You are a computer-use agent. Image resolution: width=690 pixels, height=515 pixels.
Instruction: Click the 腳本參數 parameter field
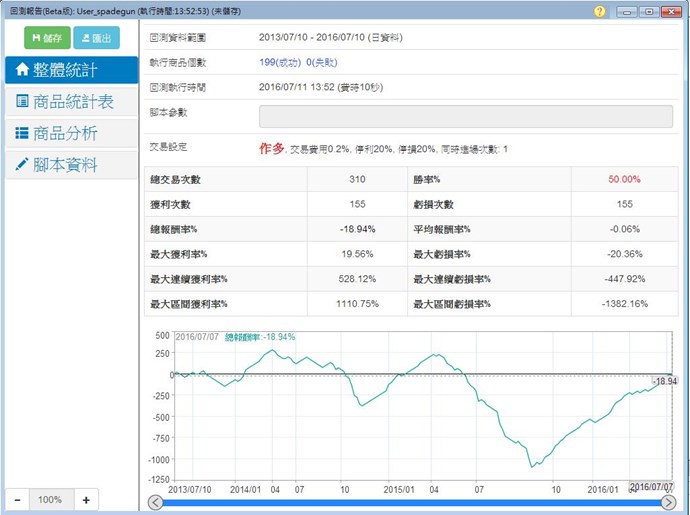coord(465,116)
